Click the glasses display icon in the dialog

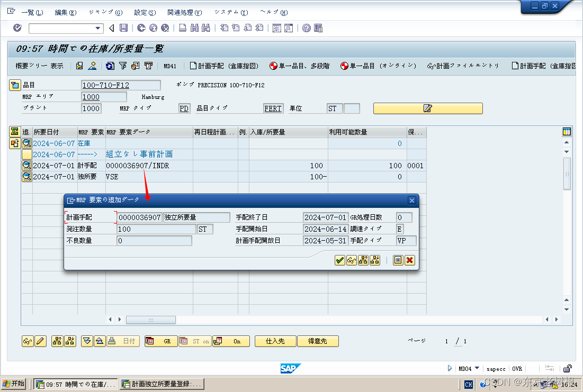pos(352,260)
